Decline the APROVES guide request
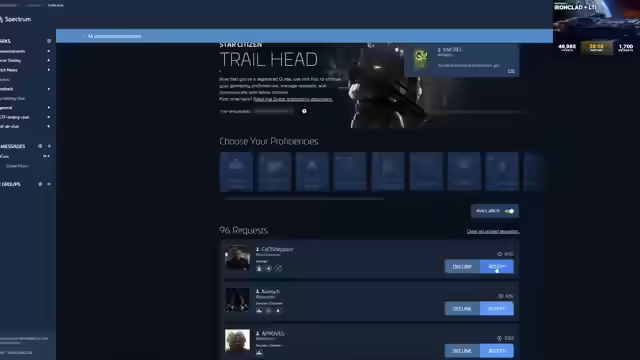 [462, 351]
